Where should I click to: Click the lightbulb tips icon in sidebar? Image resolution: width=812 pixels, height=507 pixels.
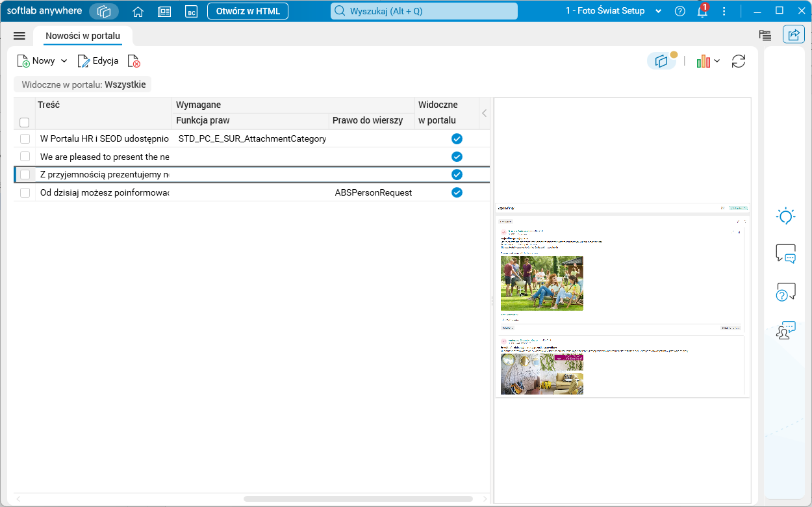click(786, 216)
